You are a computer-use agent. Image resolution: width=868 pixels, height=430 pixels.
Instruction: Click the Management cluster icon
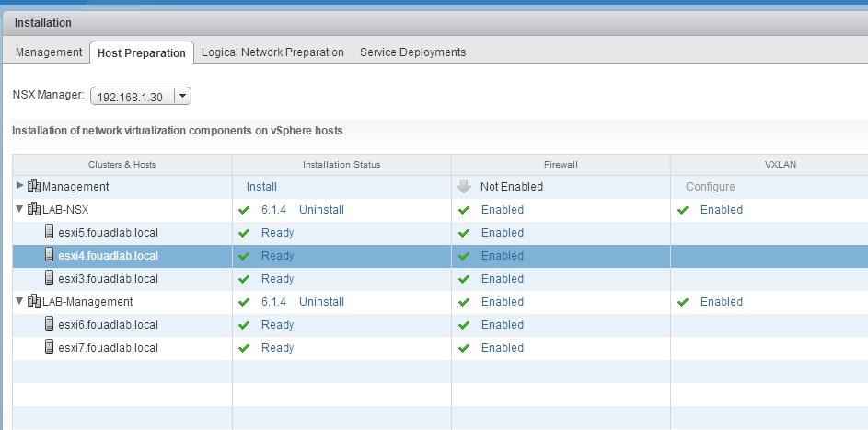click(x=34, y=187)
